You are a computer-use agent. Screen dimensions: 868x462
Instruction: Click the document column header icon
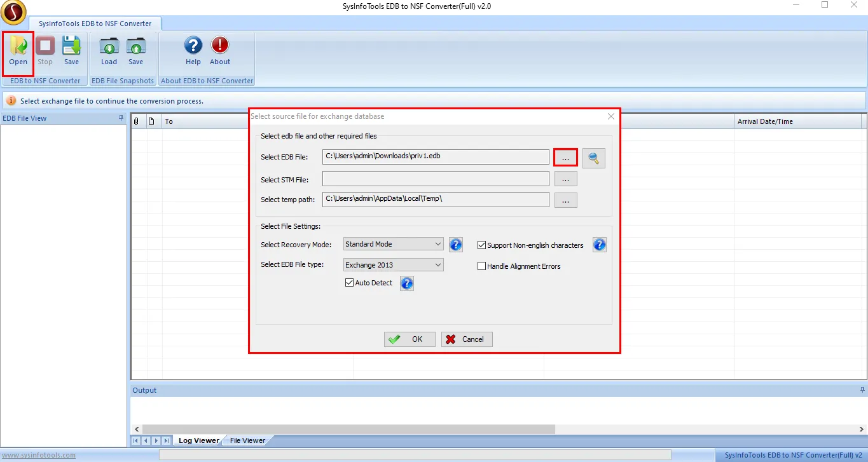pyautogui.click(x=151, y=121)
